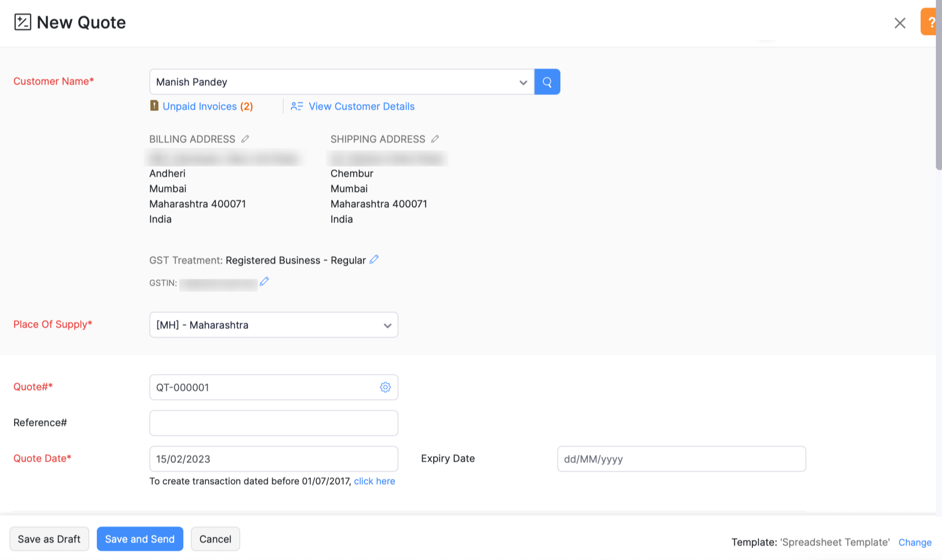Click the Expiry Date field
The height and width of the screenshot is (560, 942).
click(681, 459)
